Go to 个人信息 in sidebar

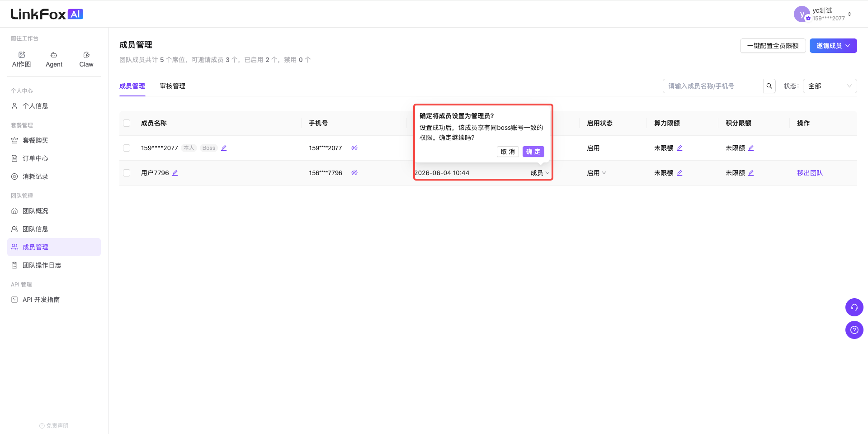click(x=54, y=106)
